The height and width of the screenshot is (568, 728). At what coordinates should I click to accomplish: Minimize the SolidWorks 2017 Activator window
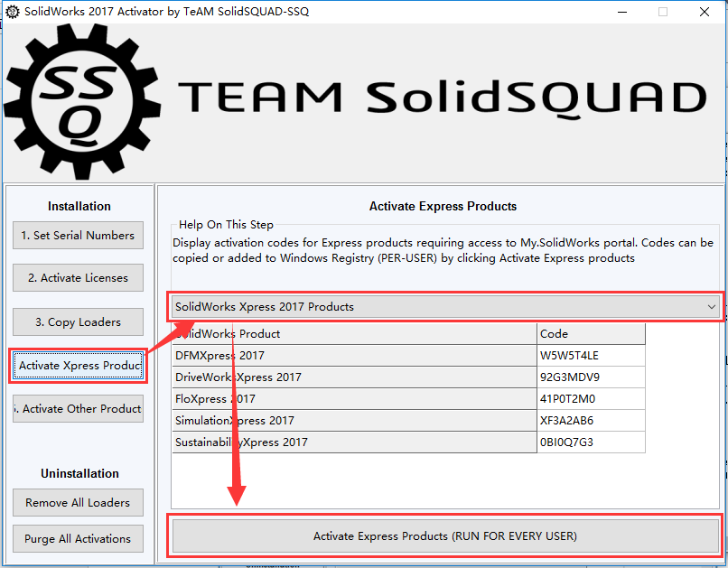point(622,12)
